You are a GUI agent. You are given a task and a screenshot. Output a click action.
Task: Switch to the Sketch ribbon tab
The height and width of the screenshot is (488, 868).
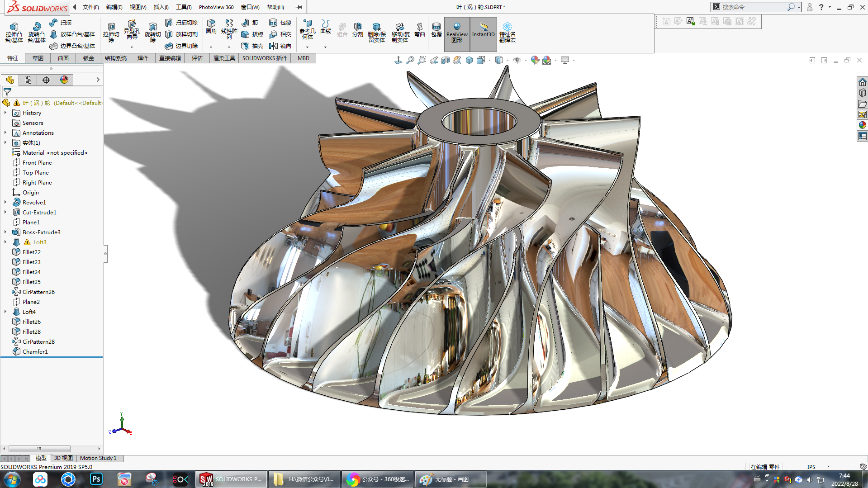click(x=38, y=58)
